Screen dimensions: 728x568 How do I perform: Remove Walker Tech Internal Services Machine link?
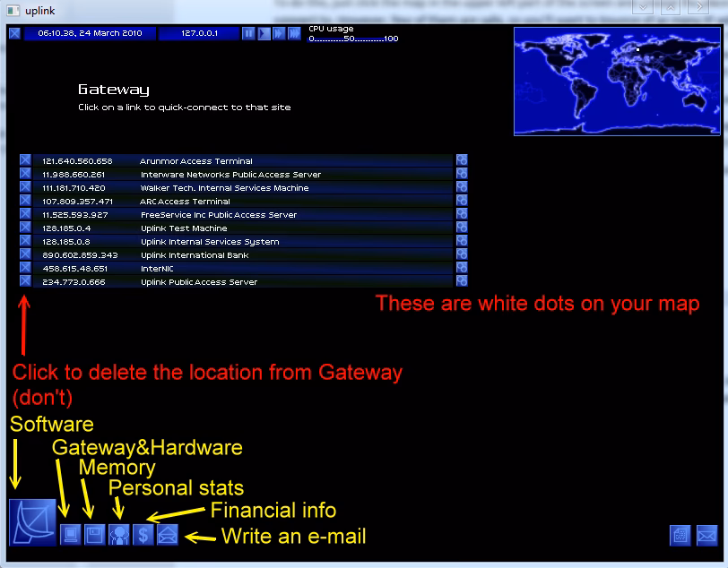(25, 187)
